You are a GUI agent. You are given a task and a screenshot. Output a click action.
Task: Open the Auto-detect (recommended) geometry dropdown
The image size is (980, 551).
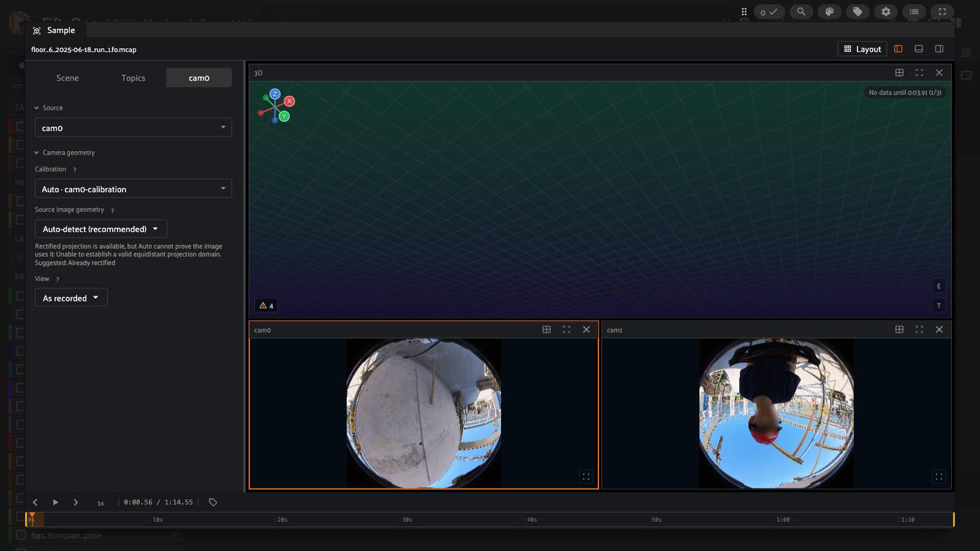click(x=101, y=229)
